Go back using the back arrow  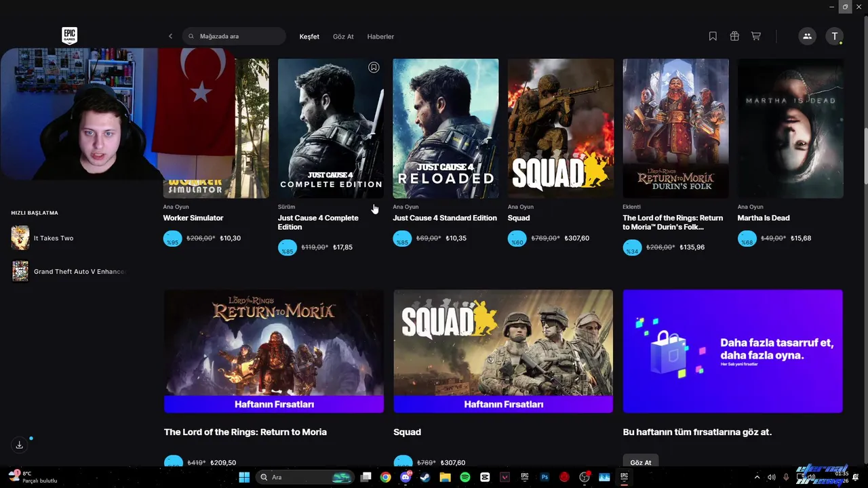170,37
